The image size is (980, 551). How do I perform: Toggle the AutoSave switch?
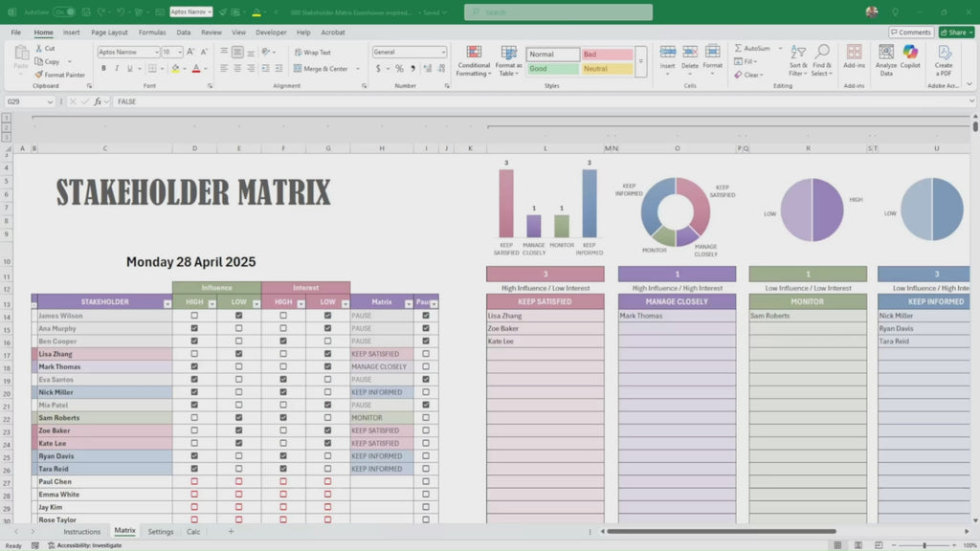tap(63, 12)
